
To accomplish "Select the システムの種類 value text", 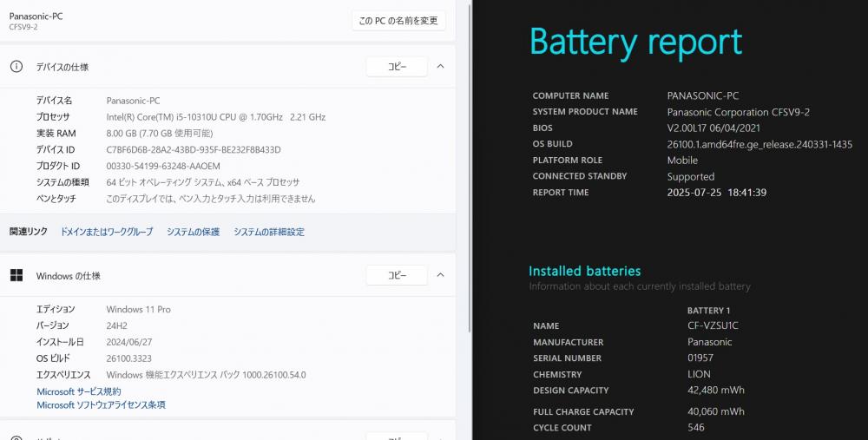I will pyautogui.click(x=203, y=182).
